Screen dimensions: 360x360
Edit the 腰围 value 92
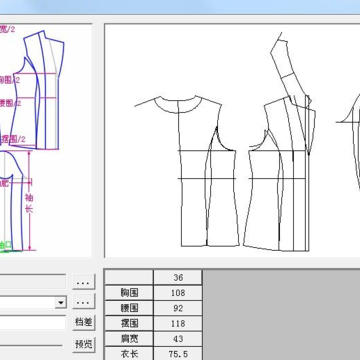pyautogui.click(x=178, y=308)
